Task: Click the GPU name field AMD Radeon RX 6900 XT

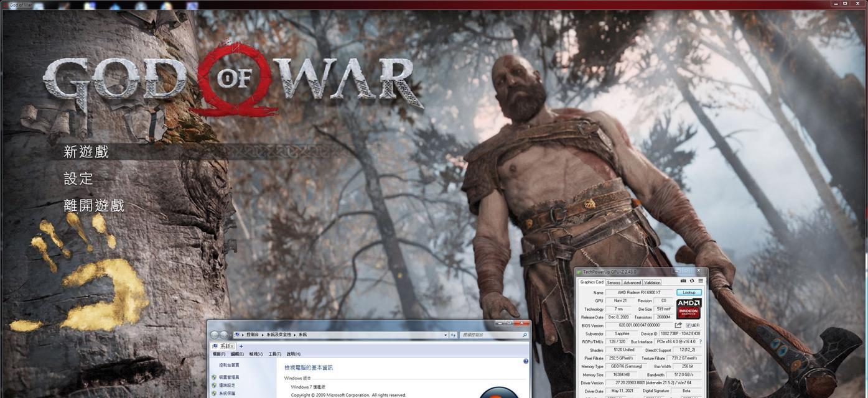Action: pos(640,292)
